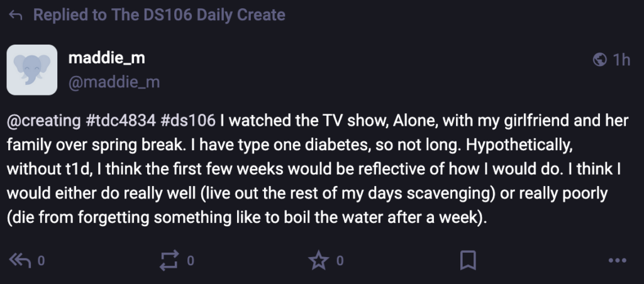Open maddie_m's elephant avatar
Screen dimensions: 644x284
tap(32, 70)
